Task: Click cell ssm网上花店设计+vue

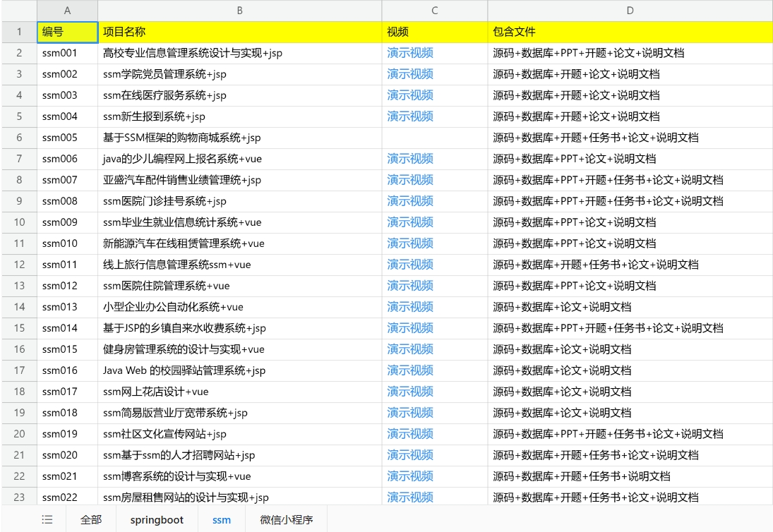Action: (239, 392)
